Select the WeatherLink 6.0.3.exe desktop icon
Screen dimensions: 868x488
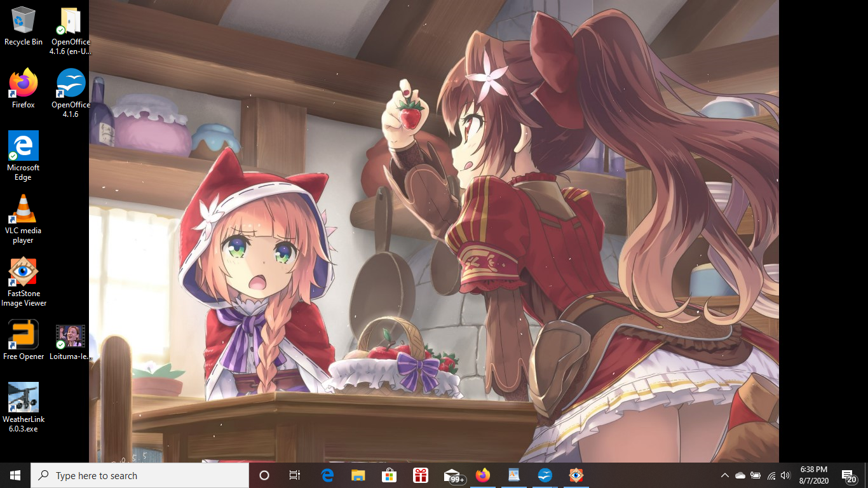point(24,408)
